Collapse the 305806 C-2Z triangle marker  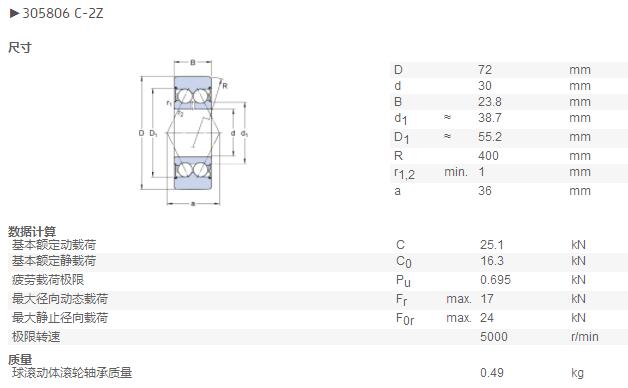point(14,14)
